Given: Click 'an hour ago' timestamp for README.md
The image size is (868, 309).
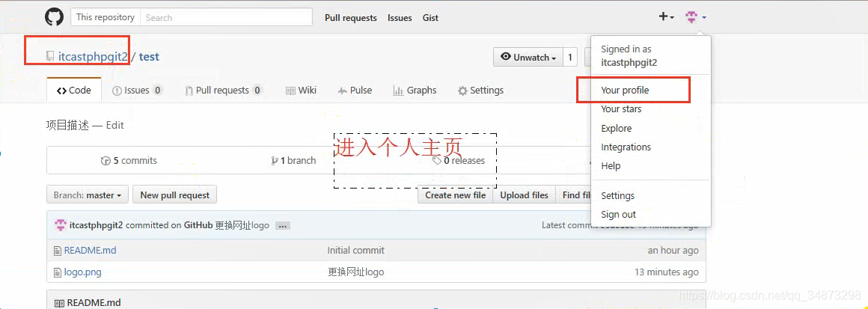Looking at the screenshot, I should click(x=673, y=251).
